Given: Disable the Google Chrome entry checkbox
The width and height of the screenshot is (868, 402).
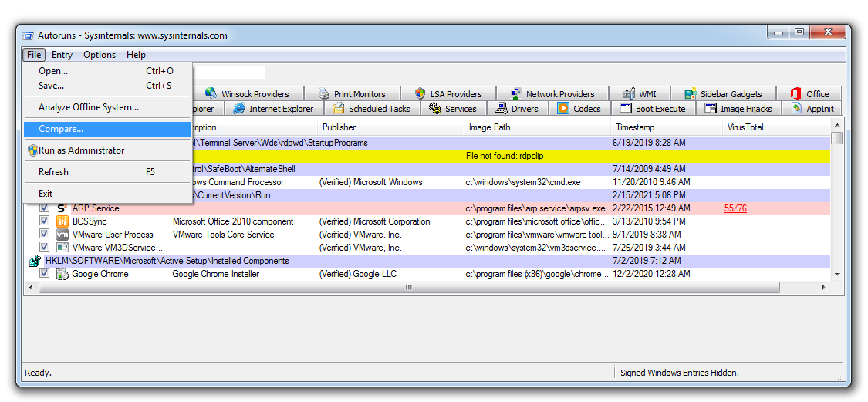Looking at the screenshot, I should [x=44, y=274].
